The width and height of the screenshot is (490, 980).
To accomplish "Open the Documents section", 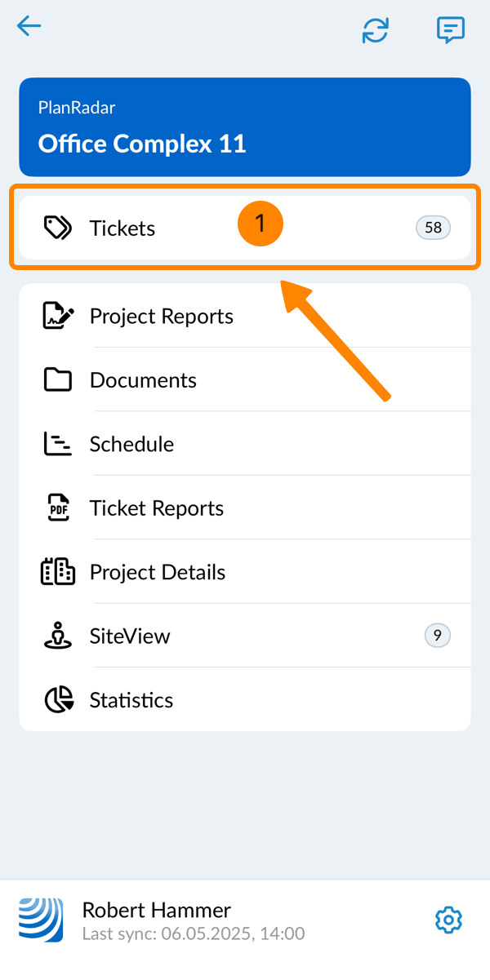I will (143, 380).
